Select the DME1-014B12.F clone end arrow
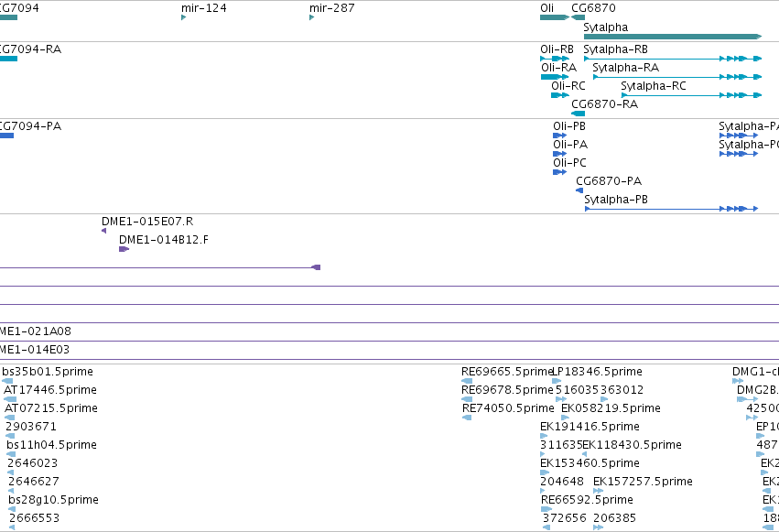Viewport: 779px width, 532px height. click(124, 249)
